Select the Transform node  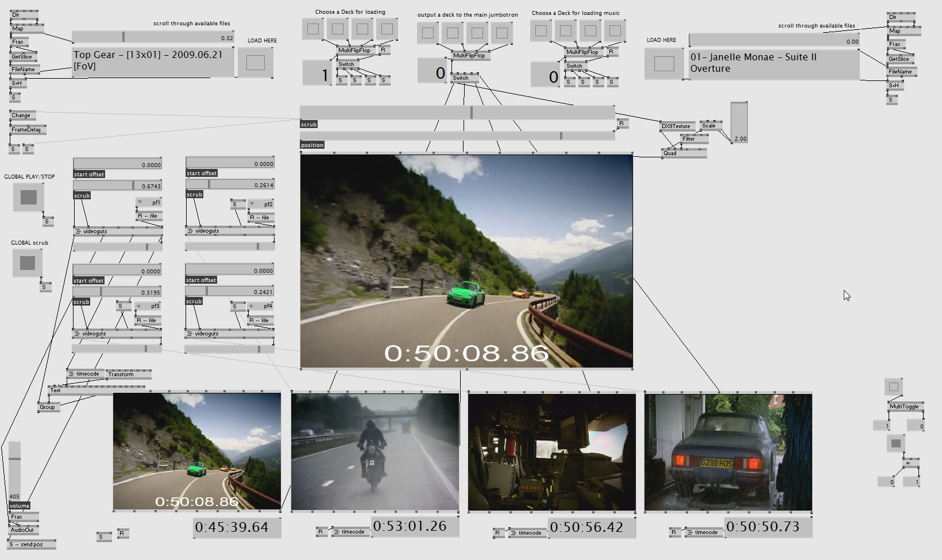pyautogui.click(x=121, y=374)
